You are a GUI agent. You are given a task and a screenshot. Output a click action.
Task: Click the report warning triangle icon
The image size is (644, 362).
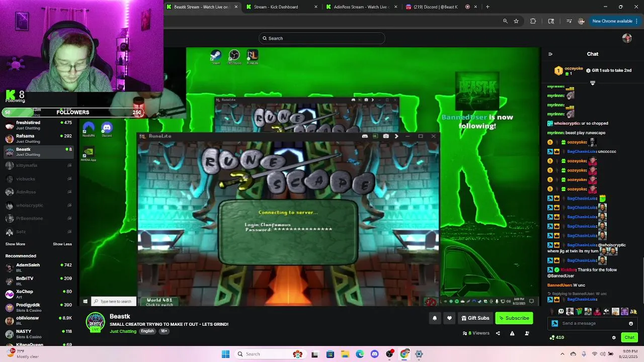click(x=512, y=333)
